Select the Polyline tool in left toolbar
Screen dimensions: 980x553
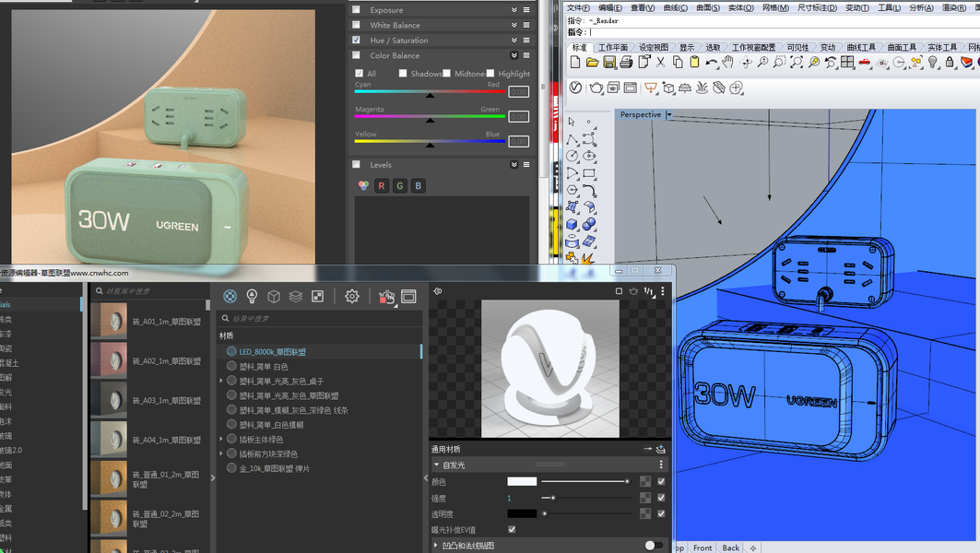(x=572, y=139)
